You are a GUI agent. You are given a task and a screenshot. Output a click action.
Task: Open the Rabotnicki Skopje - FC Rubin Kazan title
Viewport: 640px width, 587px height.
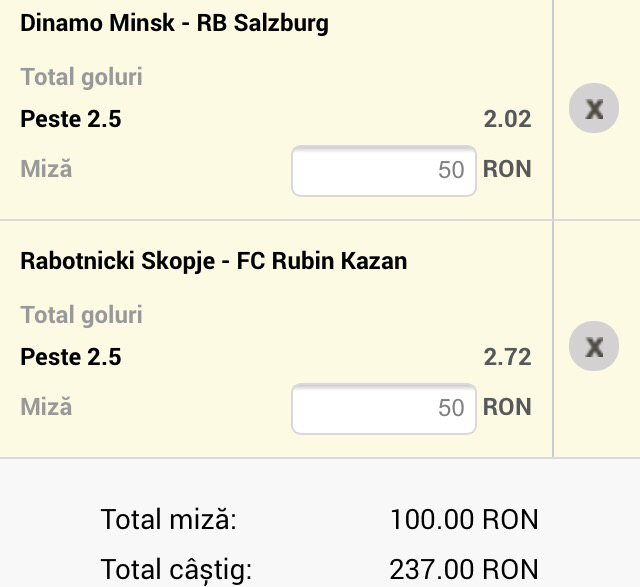click(x=213, y=262)
